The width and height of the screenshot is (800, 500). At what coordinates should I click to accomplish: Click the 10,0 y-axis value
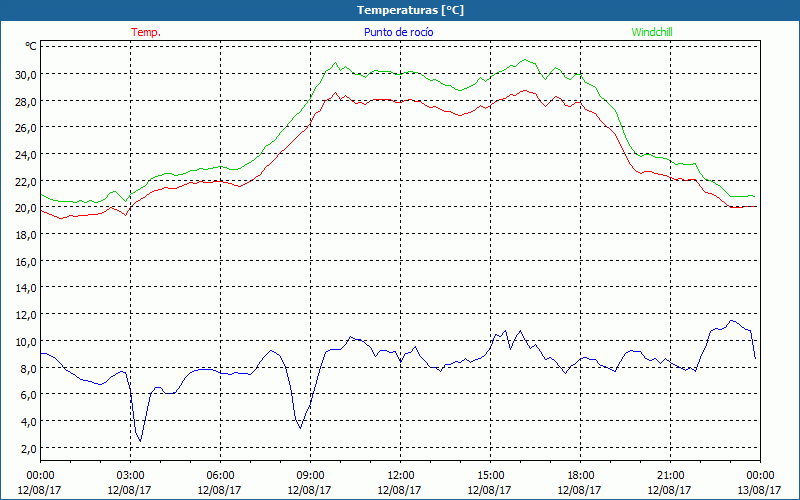pos(26,341)
